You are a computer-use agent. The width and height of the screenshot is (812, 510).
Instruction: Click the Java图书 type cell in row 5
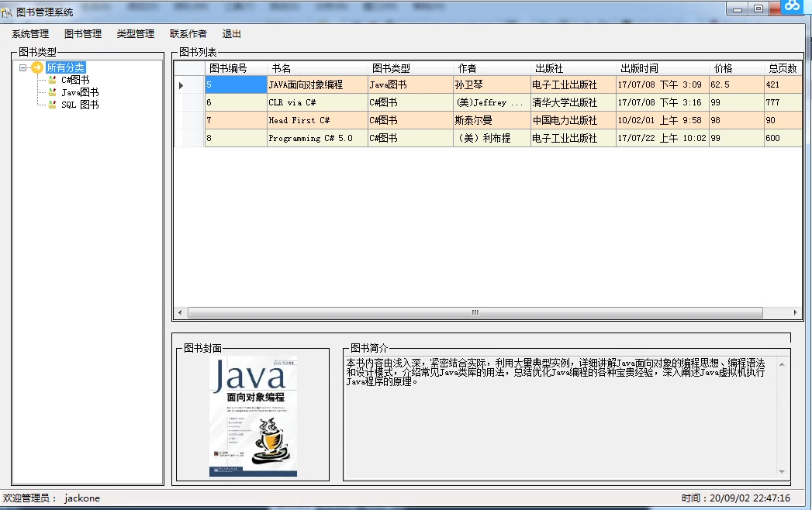point(411,85)
